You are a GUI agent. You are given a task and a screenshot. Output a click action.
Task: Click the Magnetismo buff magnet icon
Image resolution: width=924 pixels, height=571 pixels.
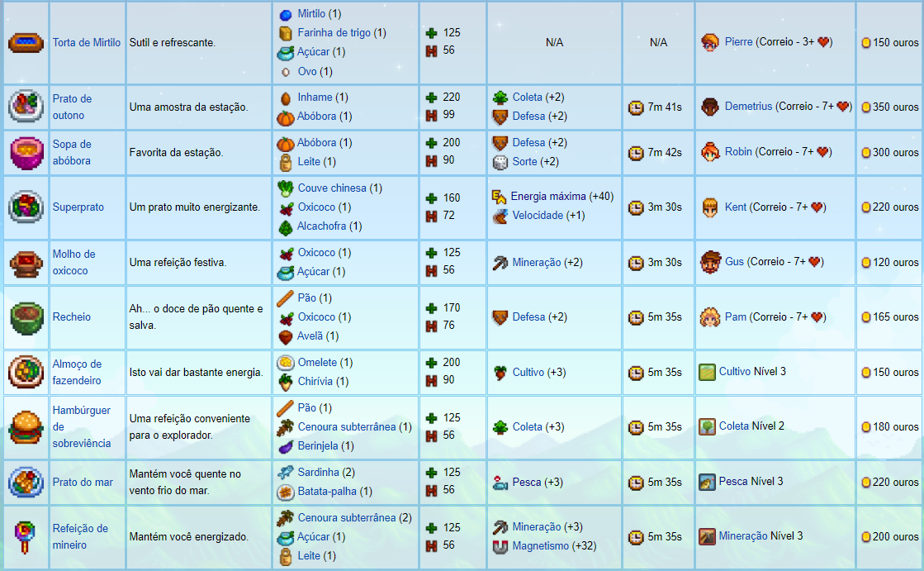500,546
